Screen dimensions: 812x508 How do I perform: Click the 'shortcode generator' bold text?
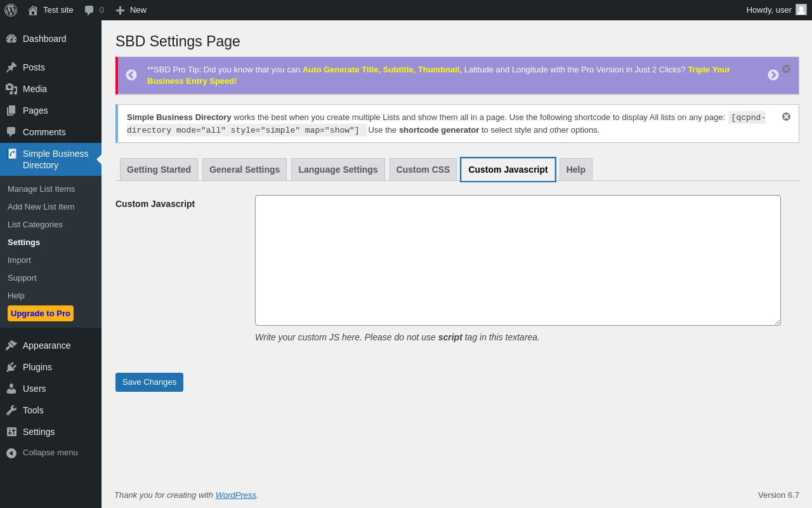coord(439,130)
